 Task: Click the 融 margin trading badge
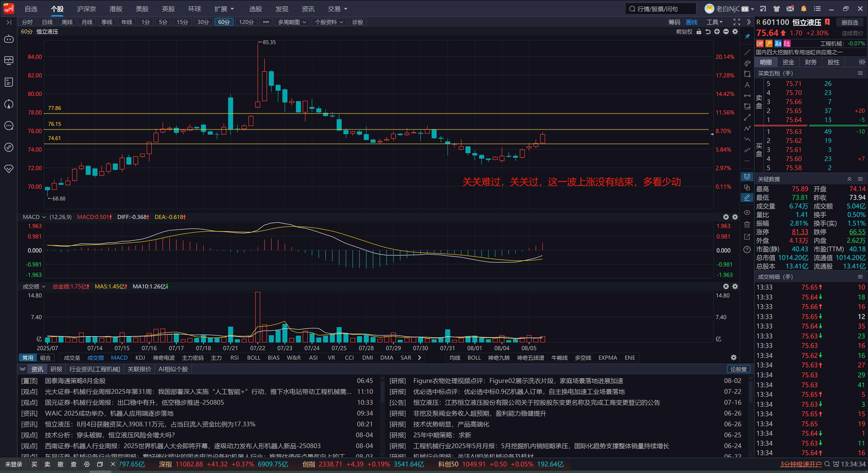[x=778, y=43]
